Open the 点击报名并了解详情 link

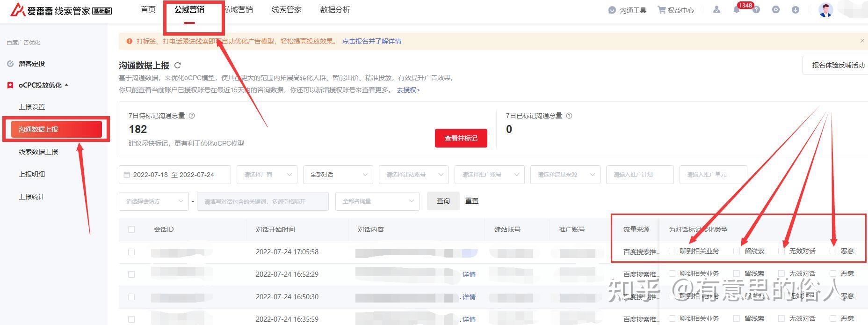click(x=372, y=41)
